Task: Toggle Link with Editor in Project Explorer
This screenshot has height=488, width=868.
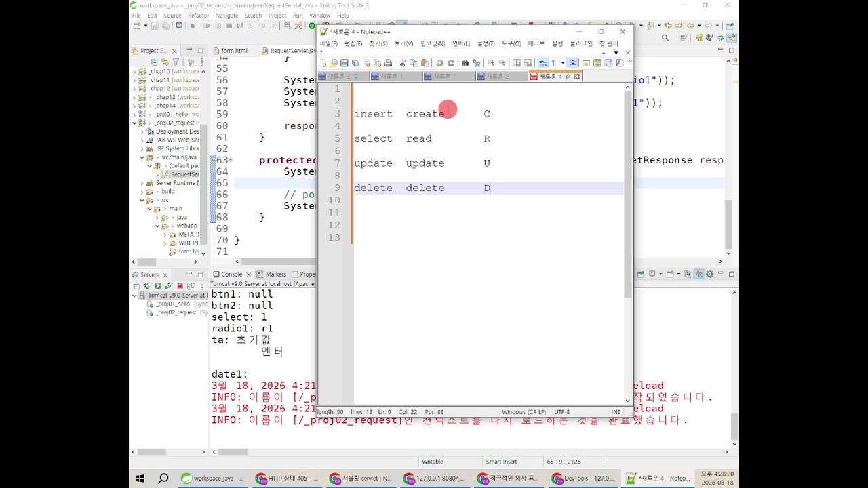Action: tap(165, 62)
